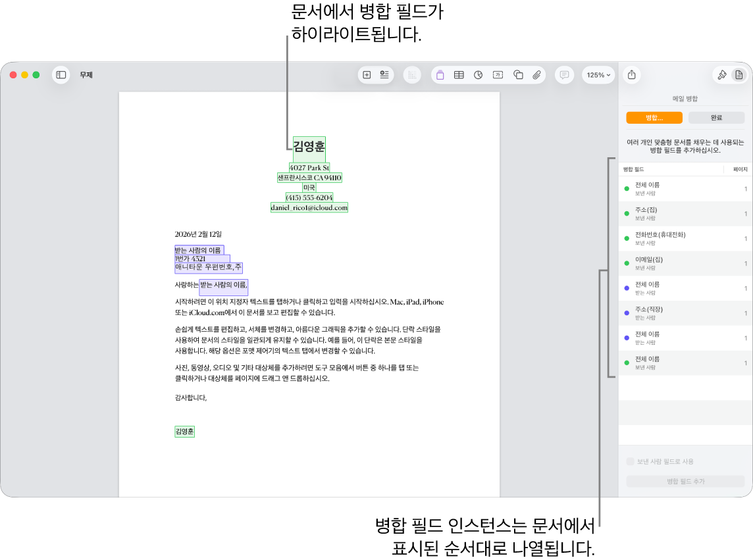Open the Format paintbrush panel
Image resolution: width=753 pixels, height=560 pixels.
[722, 75]
